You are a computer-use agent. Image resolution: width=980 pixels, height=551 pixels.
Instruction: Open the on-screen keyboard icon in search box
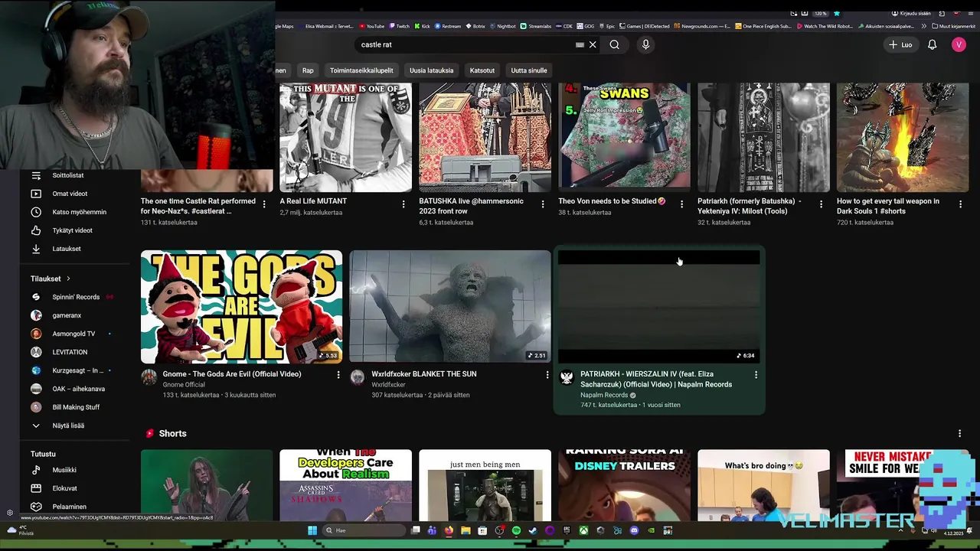[x=580, y=44]
